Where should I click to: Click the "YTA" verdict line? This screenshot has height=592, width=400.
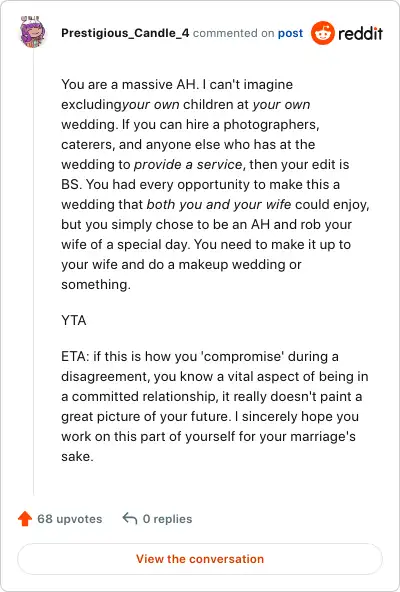coord(74,321)
